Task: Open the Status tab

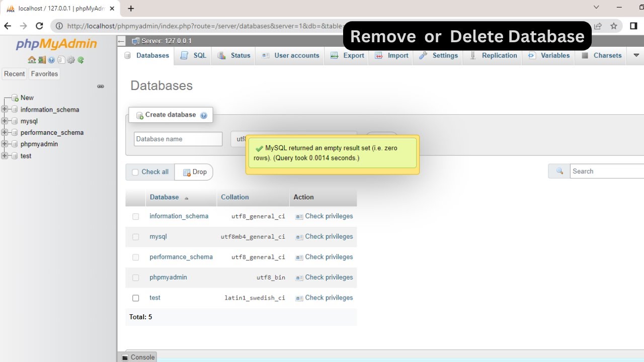Action: 234,56
